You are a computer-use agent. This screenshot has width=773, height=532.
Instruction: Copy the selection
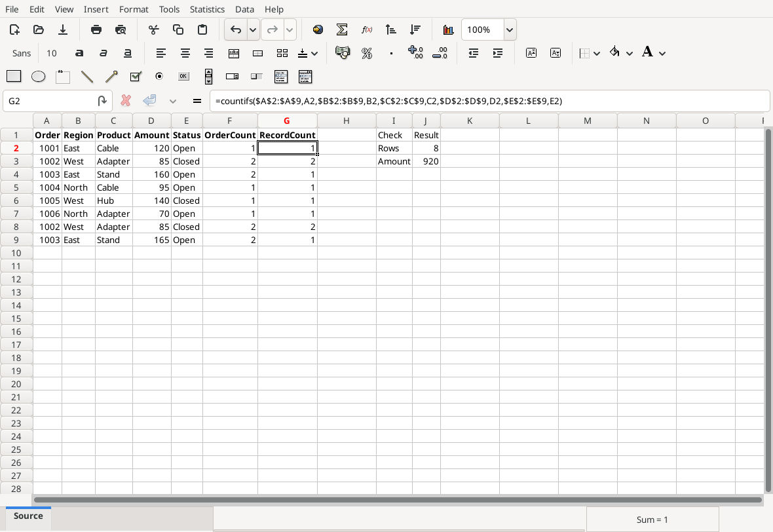click(178, 29)
